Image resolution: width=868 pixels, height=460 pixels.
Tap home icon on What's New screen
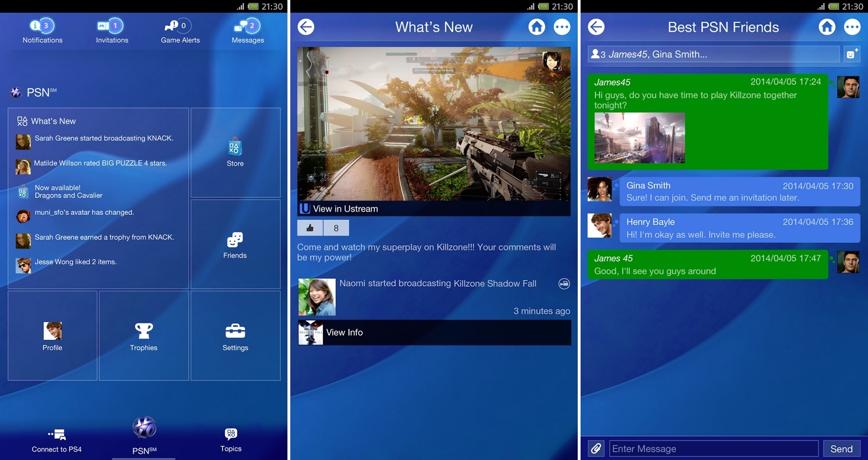pos(537,27)
